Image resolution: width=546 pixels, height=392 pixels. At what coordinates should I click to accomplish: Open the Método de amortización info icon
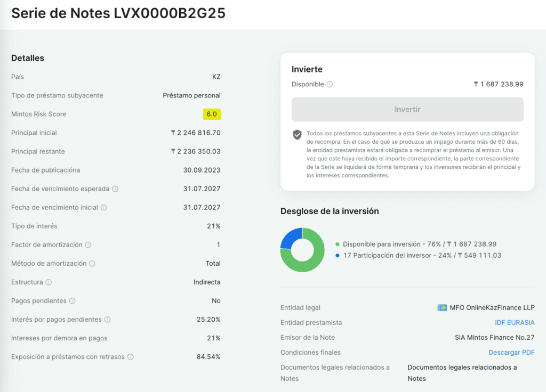(92, 264)
